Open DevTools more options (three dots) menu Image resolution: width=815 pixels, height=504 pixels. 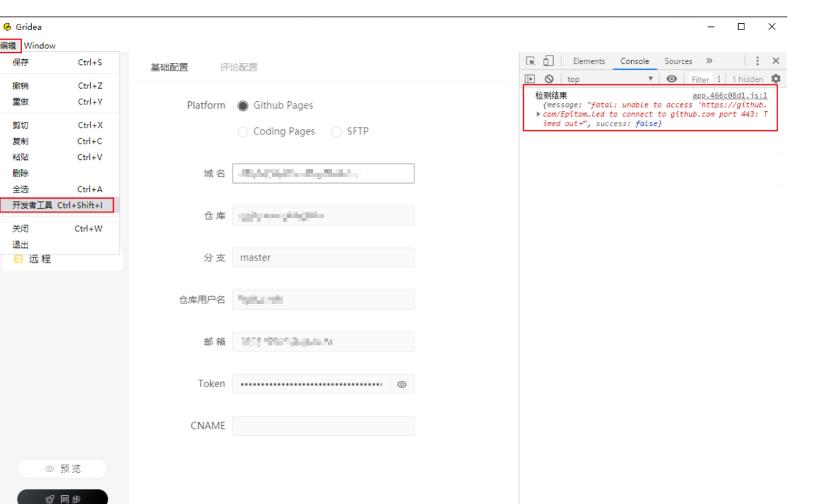pos(757,61)
